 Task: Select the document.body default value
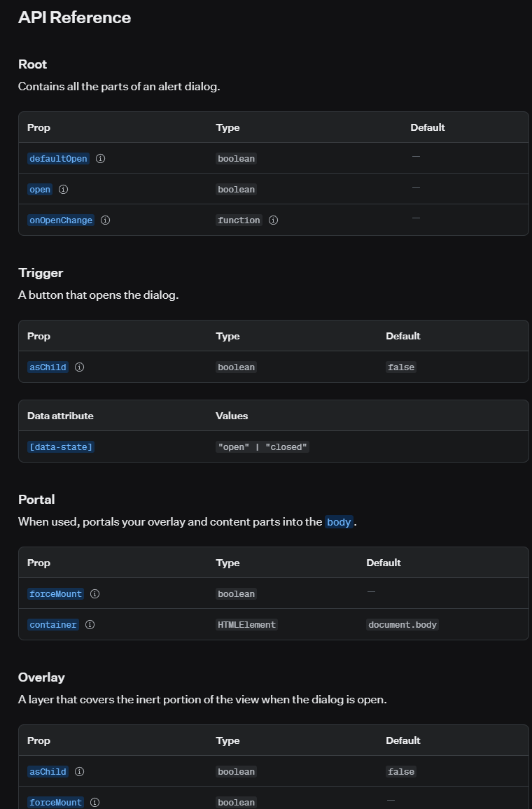pyautogui.click(x=402, y=625)
